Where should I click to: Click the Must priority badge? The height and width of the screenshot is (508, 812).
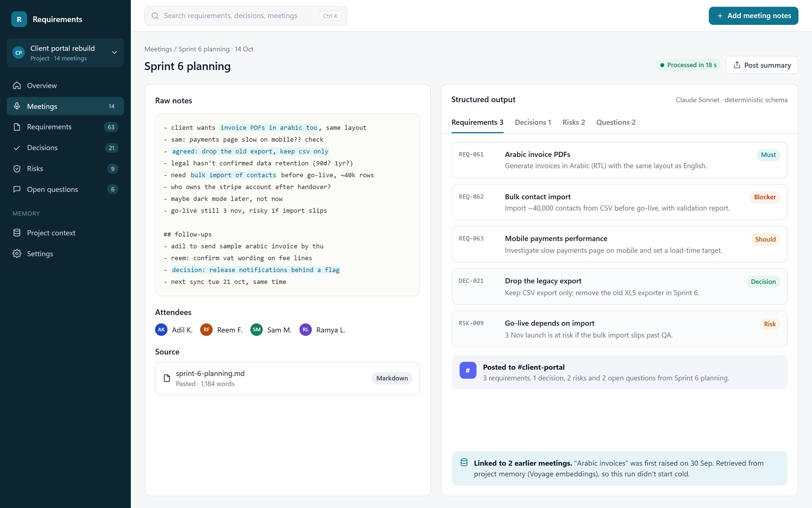(768, 155)
